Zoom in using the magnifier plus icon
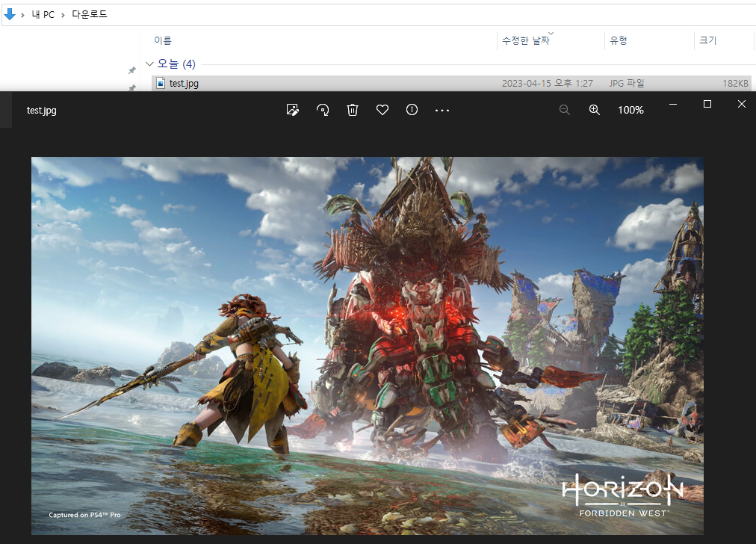Viewport: 756px width, 544px height. (595, 110)
